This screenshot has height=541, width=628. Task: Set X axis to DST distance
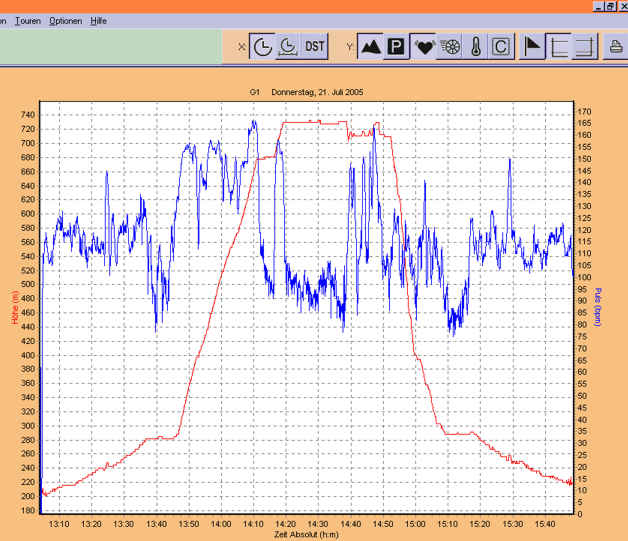click(x=315, y=46)
